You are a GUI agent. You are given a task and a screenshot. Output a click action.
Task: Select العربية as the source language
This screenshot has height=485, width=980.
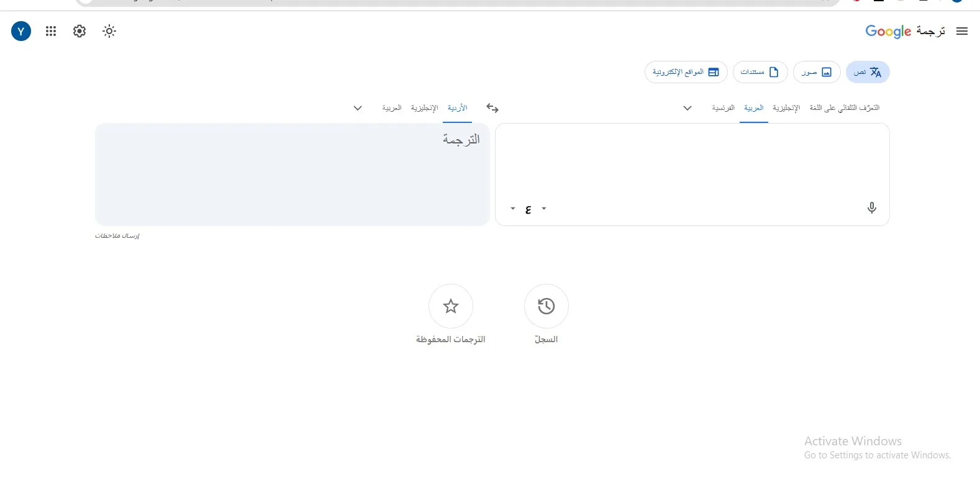[754, 108]
